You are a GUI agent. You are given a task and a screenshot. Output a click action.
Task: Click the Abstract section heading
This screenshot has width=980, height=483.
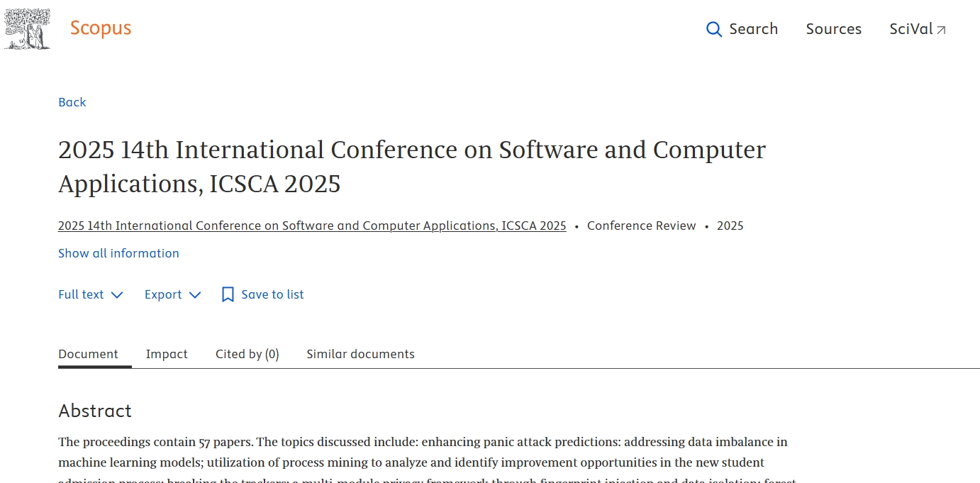(95, 411)
